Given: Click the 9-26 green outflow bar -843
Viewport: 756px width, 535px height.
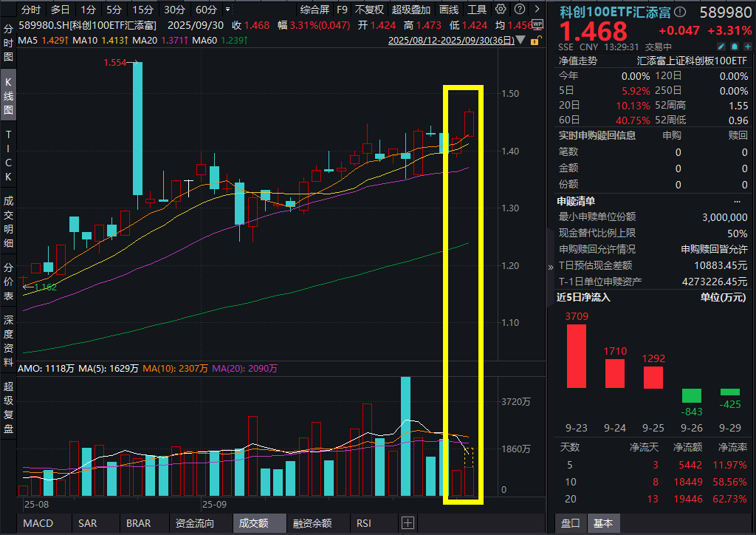Looking at the screenshot, I should pos(691,395).
